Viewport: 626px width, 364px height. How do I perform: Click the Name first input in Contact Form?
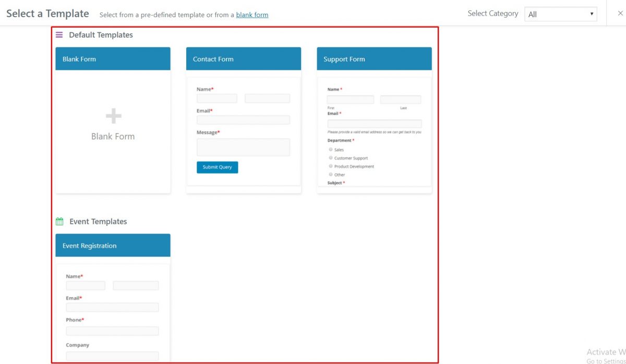(x=217, y=98)
